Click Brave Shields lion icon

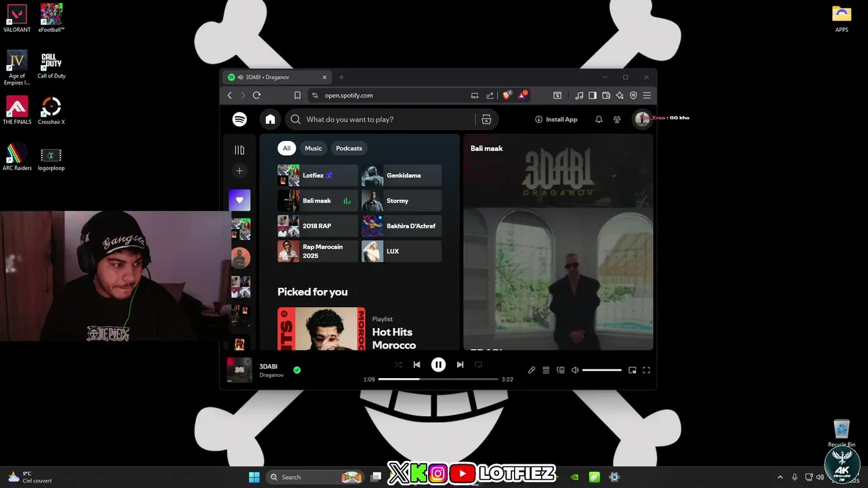[x=507, y=95]
